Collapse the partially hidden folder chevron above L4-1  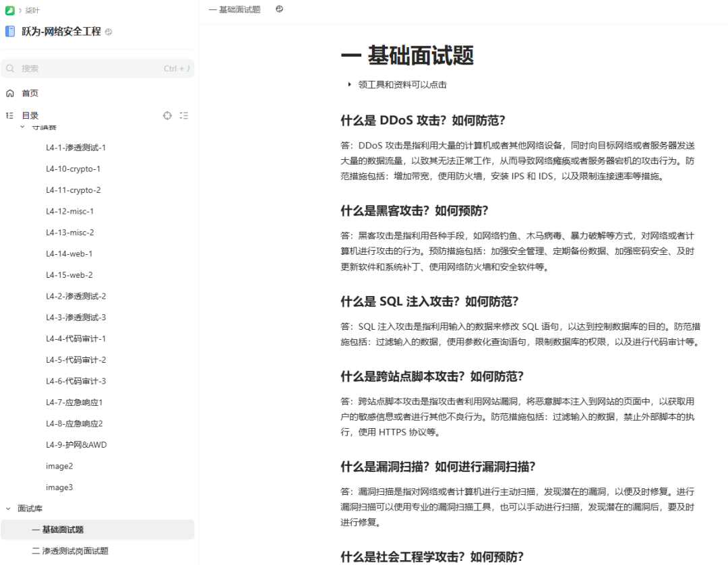click(x=22, y=127)
